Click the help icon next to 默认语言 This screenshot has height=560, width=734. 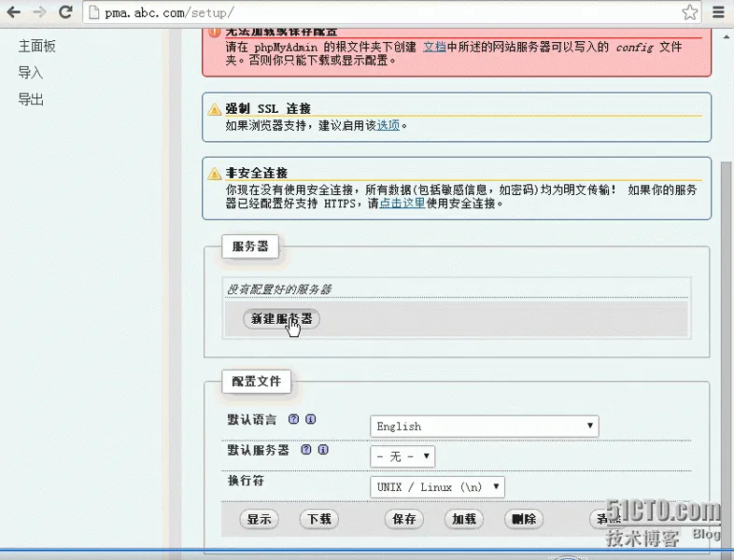click(293, 419)
